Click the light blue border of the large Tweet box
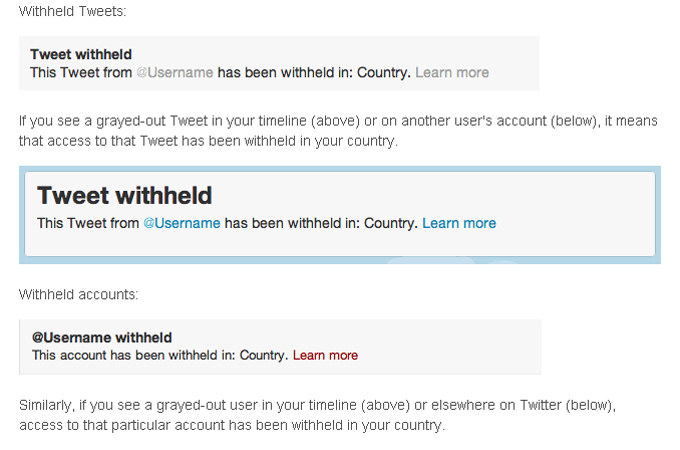 340,259
